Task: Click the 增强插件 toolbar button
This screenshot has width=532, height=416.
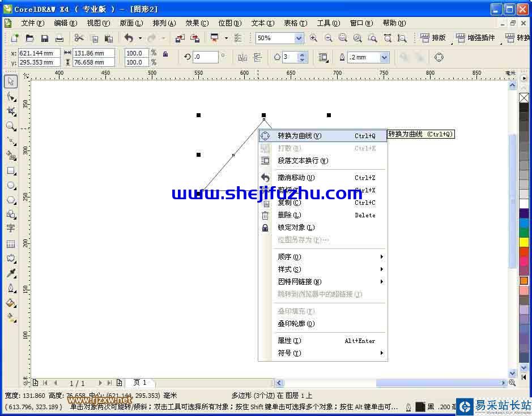Action: (x=476, y=38)
